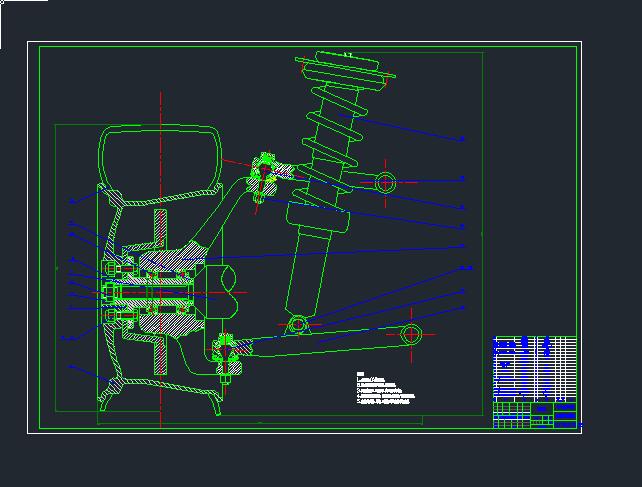This screenshot has width=642, height=487.
Task: Select the white technical notes text block
Action: tap(385, 388)
